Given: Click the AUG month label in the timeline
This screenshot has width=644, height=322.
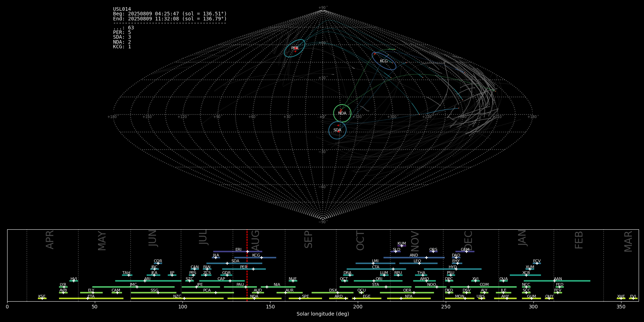Looking at the screenshot, I should click(x=255, y=240).
